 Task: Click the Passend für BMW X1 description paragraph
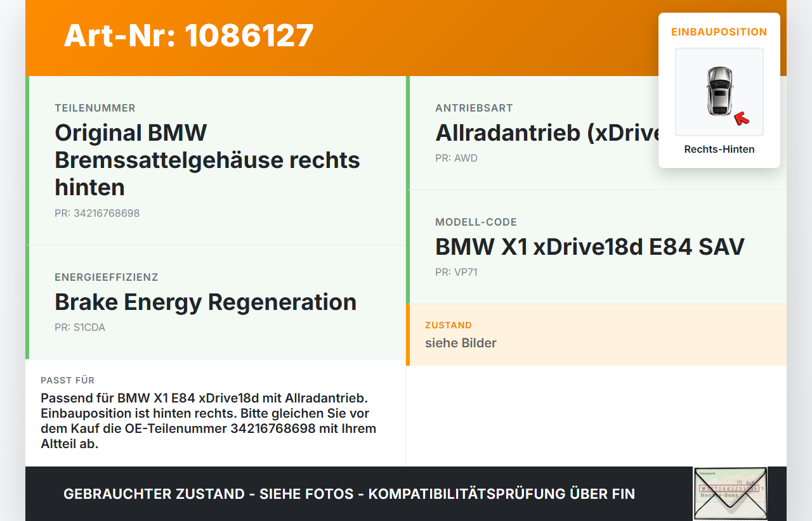pos(209,421)
